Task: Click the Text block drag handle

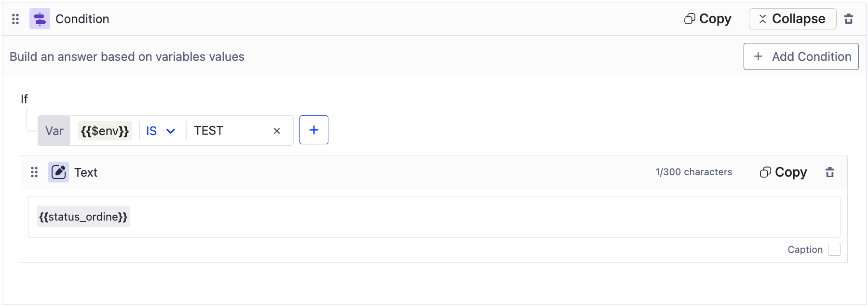Action: coord(34,172)
